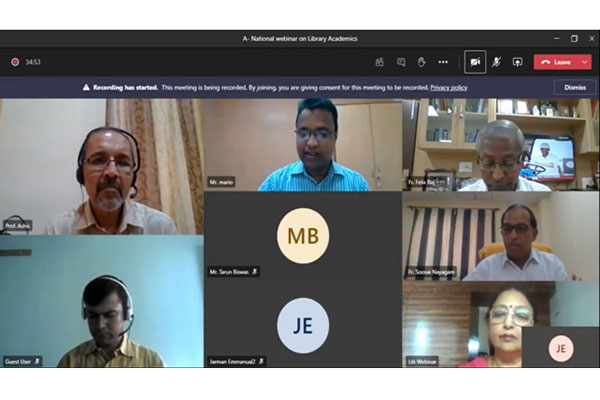The width and height of the screenshot is (600, 400).
Task: Click the Mr. Tarun Biswas name label
Action: click(229, 272)
